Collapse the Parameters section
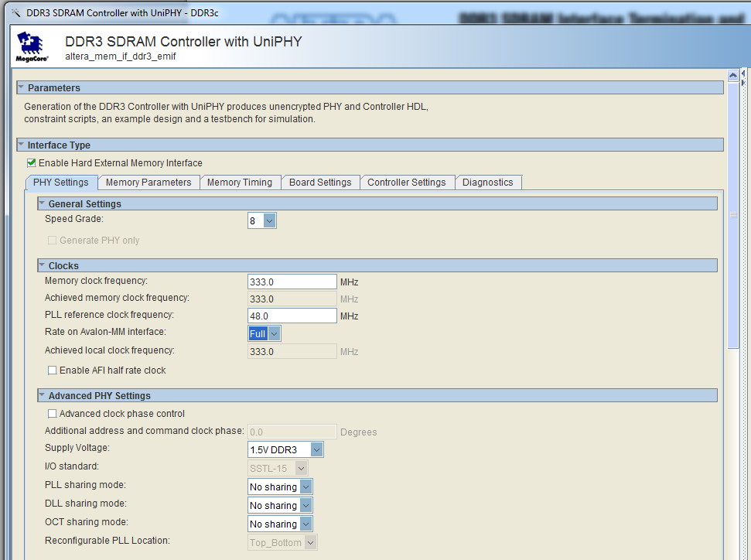The image size is (751, 560). (21, 87)
